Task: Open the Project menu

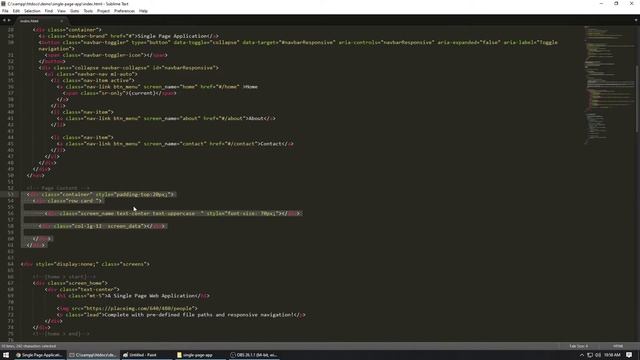Action: tap(103, 11)
